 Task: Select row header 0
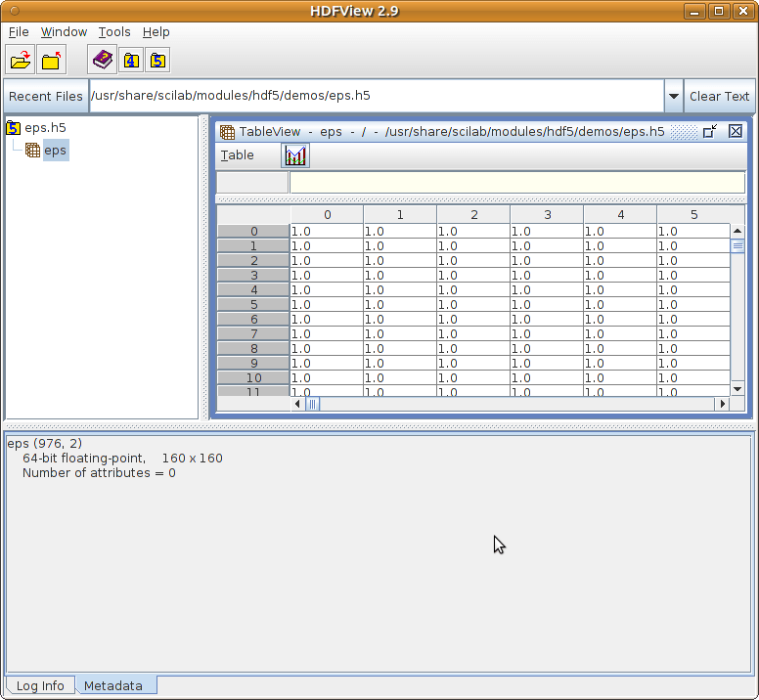pos(253,232)
